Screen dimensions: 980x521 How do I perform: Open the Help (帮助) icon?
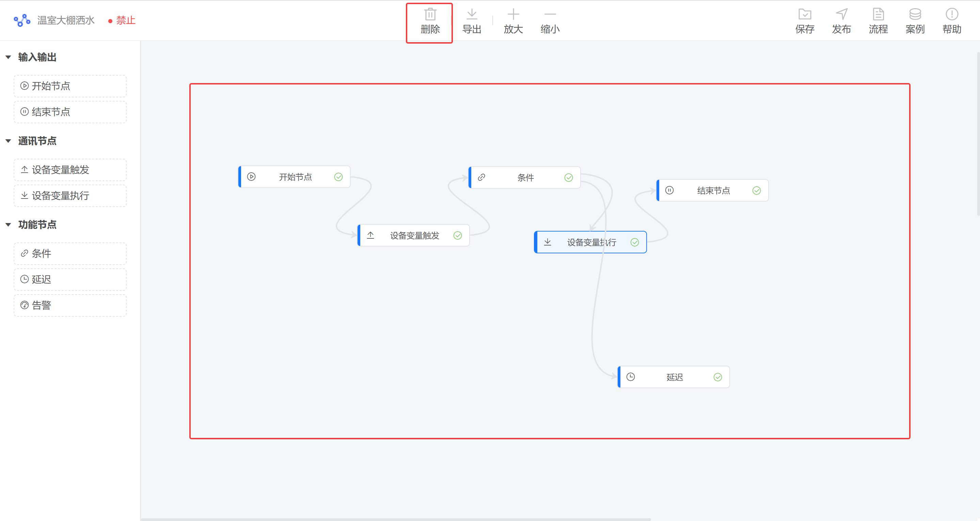[x=952, y=21]
